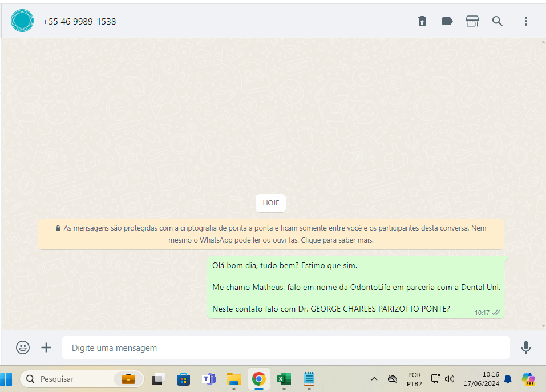Click the archive/delete chat icon in header
546x392 pixels.
pos(422,21)
